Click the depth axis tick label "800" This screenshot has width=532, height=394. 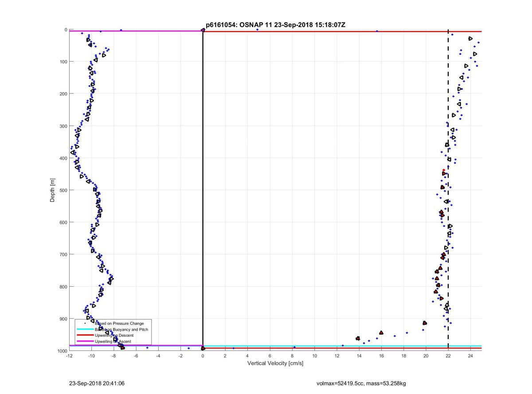click(x=63, y=287)
